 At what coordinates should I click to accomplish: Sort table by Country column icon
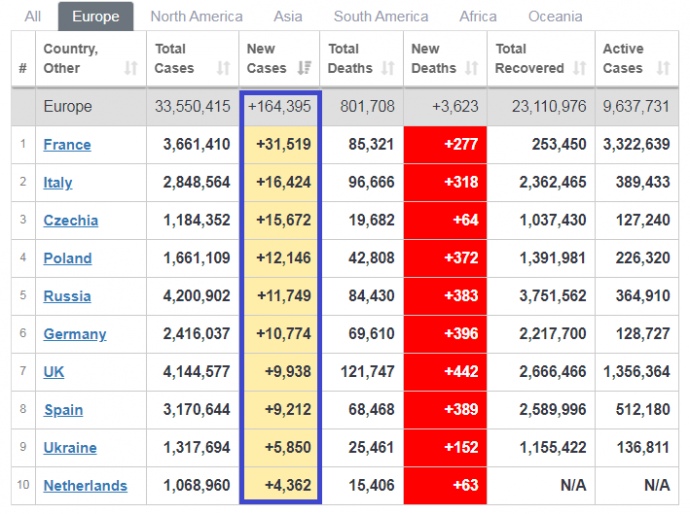click(131, 68)
